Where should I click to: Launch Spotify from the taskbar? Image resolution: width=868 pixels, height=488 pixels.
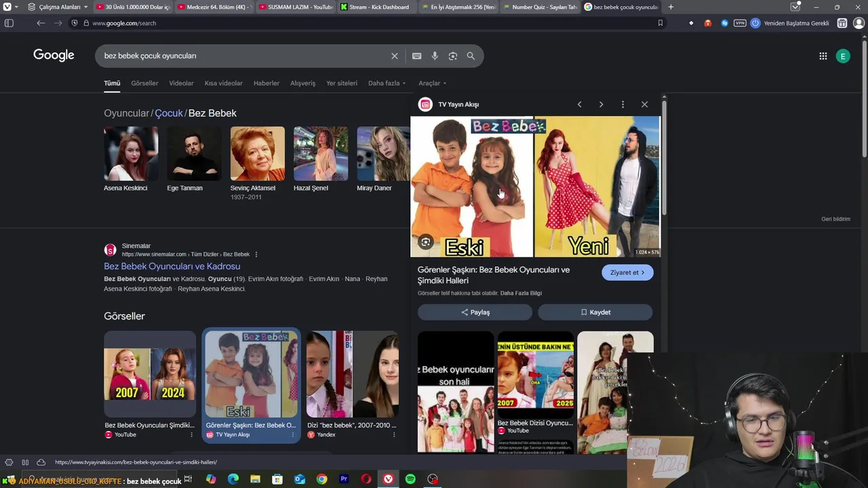click(410, 479)
